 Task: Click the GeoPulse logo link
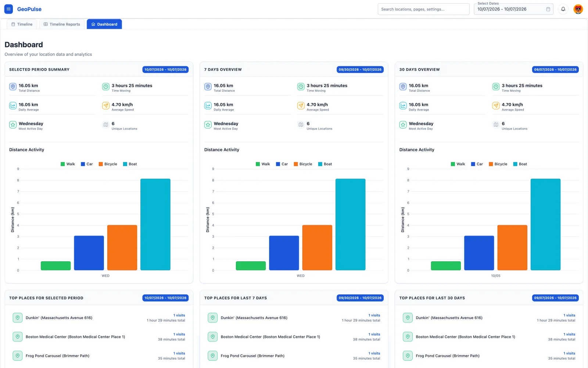29,9
